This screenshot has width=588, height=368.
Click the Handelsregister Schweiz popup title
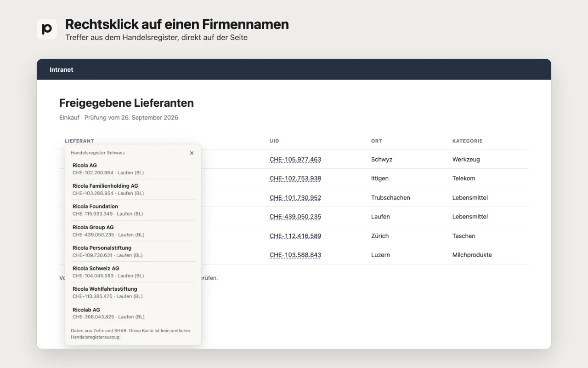click(98, 153)
